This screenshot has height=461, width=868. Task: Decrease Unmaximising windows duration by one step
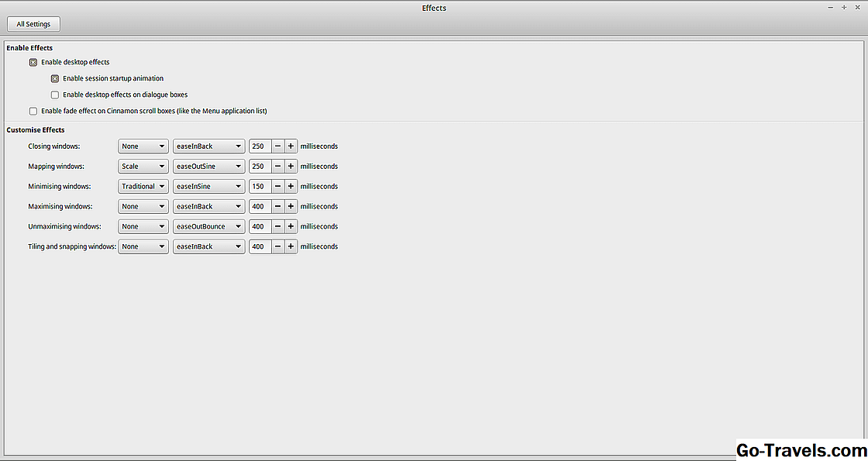(277, 227)
